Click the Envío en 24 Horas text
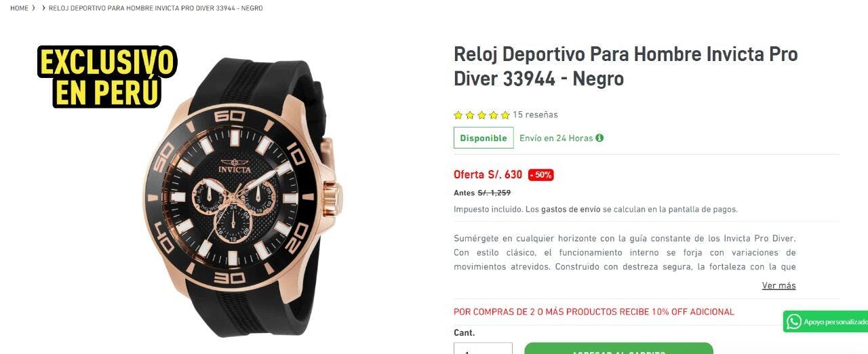The image size is (868, 354). [x=556, y=138]
